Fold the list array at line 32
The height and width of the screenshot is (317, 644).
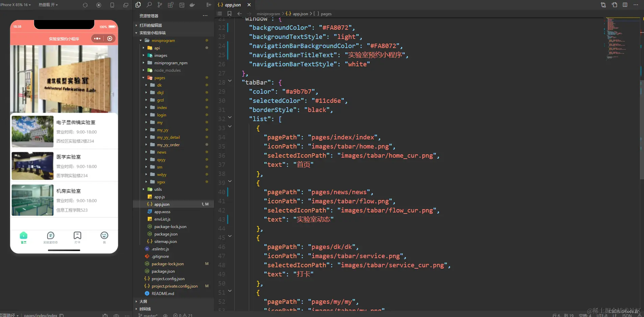(x=230, y=117)
